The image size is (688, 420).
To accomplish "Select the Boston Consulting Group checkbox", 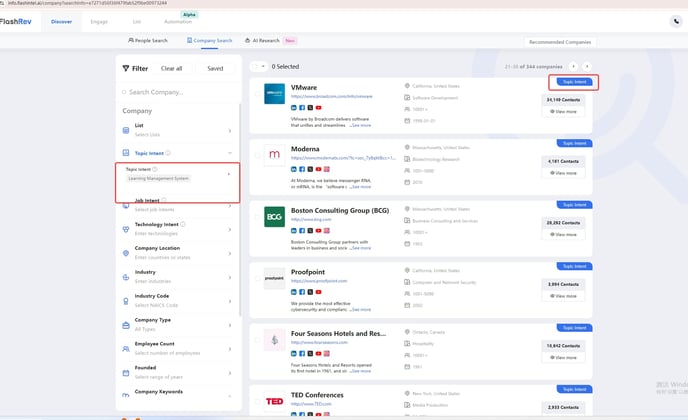I will pyautogui.click(x=257, y=216).
